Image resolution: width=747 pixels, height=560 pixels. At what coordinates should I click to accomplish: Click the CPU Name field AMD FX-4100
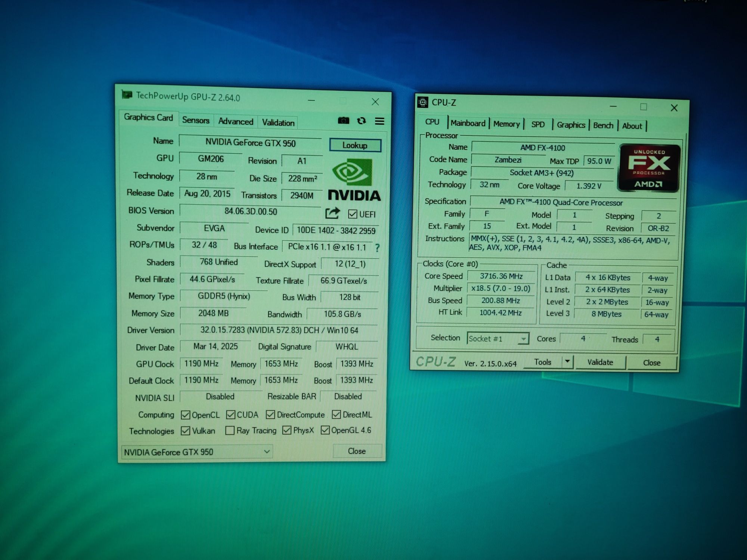[x=543, y=148]
